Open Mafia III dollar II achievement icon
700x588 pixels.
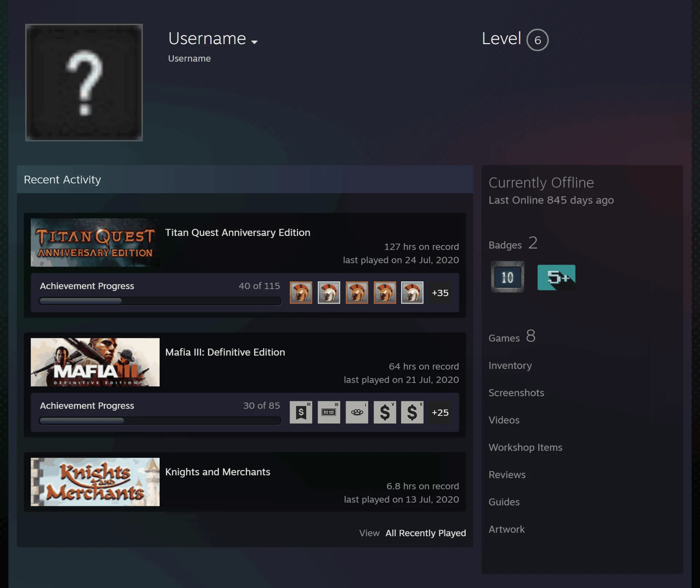click(x=412, y=412)
